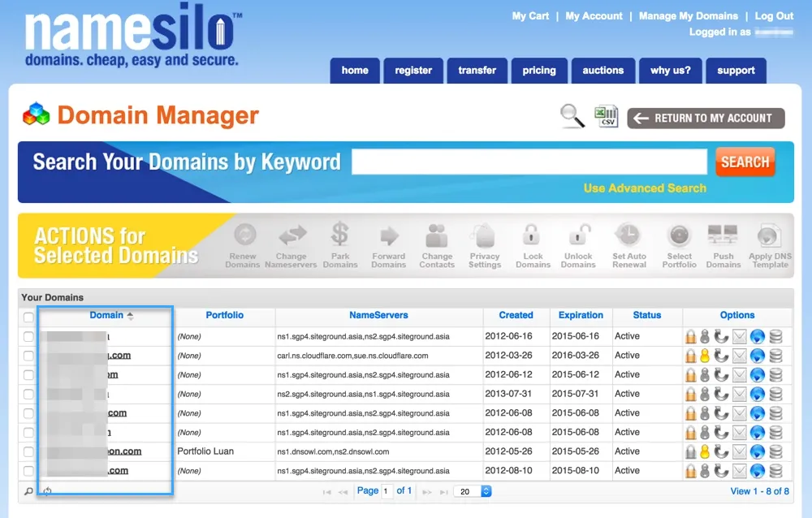Sort by the Created column header
This screenshot has width=812, height=518.
(516, 315)
